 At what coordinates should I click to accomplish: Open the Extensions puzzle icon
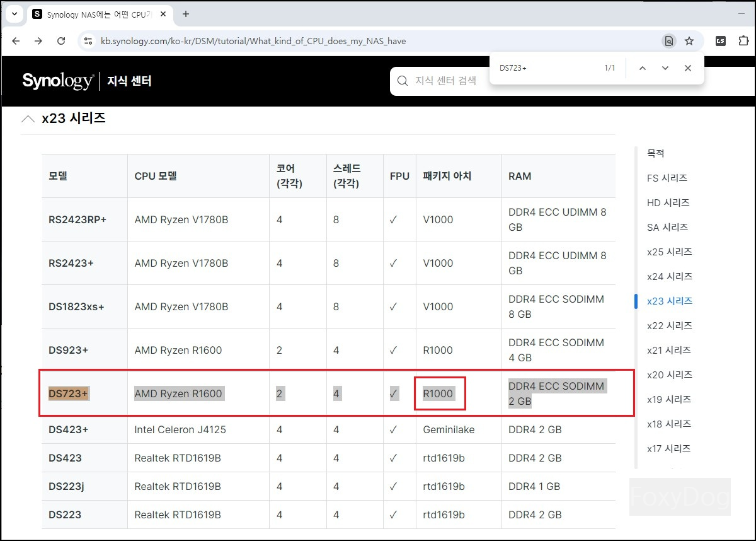(x=743, y=41)
